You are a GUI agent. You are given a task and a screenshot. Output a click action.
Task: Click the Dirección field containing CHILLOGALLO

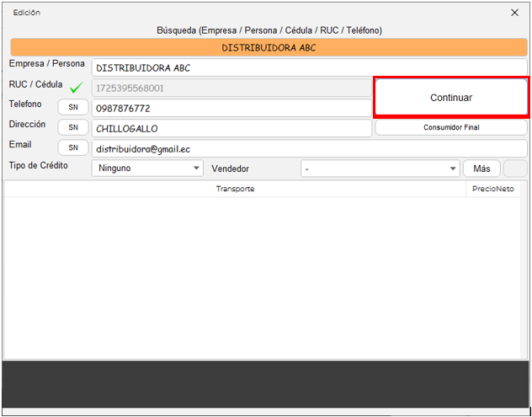click(x=231, y=128)
